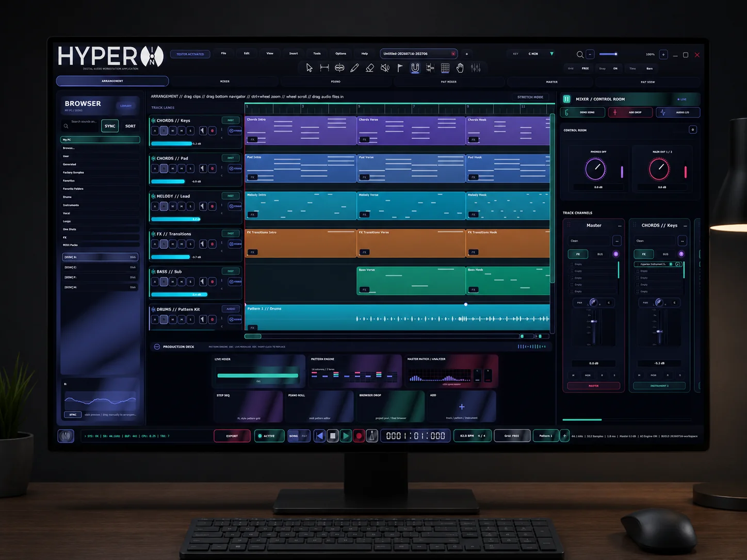
Task: Click the EXPORT button
Action: [232, 436]
